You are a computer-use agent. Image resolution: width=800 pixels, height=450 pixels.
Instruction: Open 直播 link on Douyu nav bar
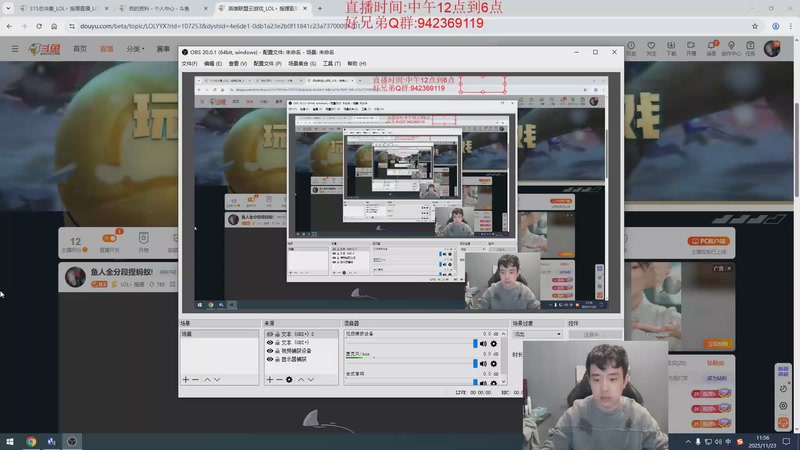pos(106,49)
